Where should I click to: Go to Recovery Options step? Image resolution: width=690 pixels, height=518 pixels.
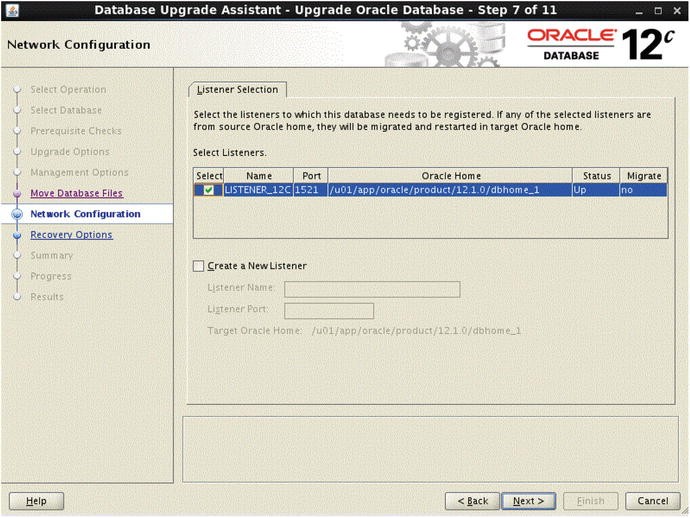(71, 235)
